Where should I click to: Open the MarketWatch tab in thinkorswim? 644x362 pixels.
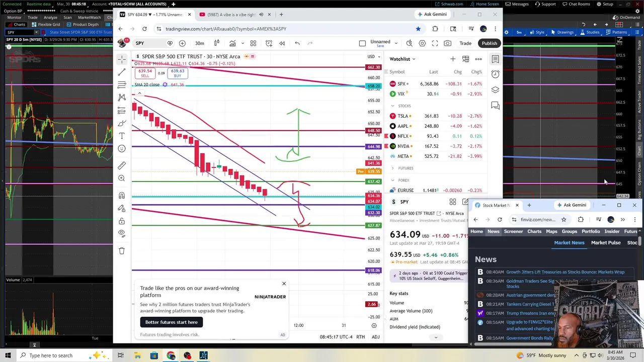coord(89,17)
